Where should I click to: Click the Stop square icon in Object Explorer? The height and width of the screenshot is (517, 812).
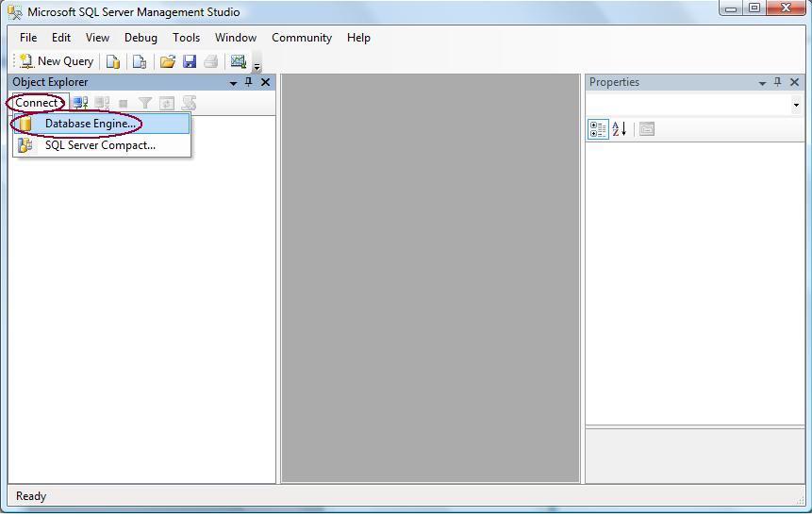pos(124,104)
